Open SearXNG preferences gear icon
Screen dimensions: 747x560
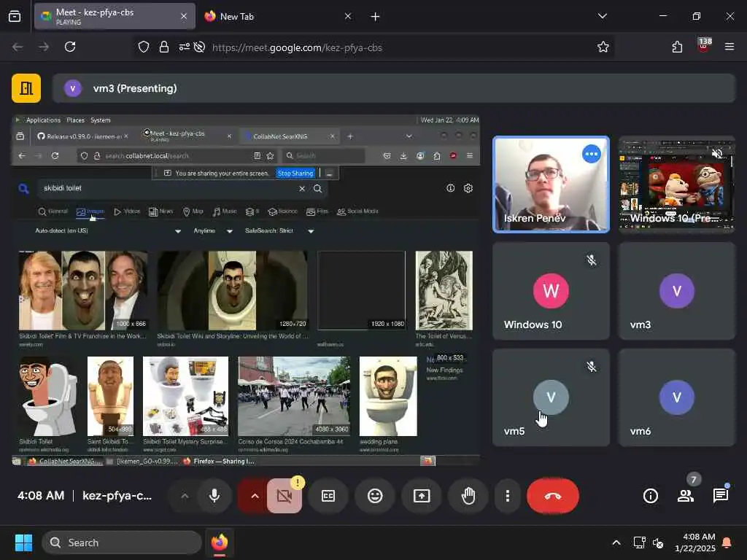[468, 189]
